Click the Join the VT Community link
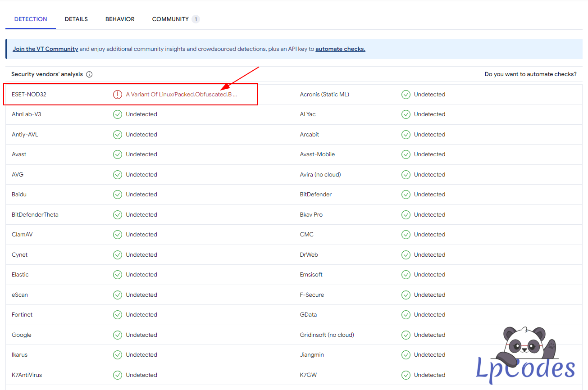Image resolution: width=588 pixels, height=390 pixels. tap(46, 49)
